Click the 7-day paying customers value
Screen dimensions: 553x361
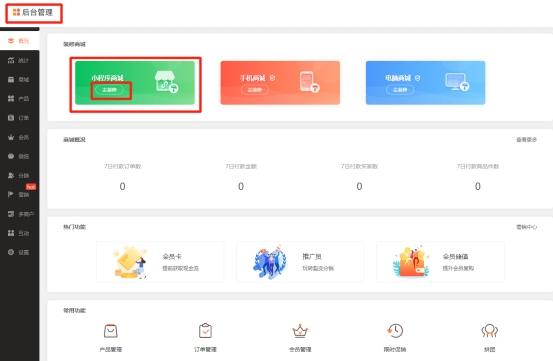[359, 186]
